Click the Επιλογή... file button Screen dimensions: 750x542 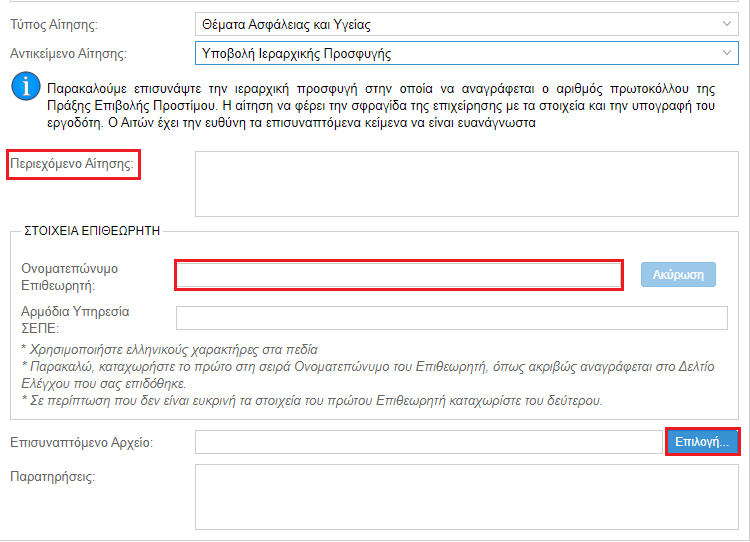tap(702, 442)
